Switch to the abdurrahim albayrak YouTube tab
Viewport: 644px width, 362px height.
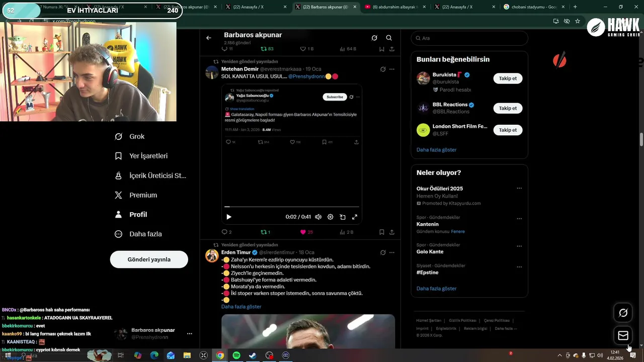(x=395, y=7)
